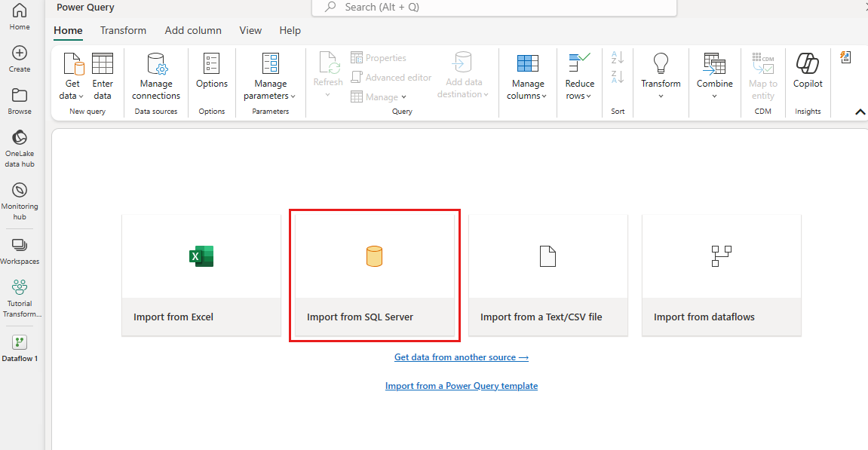Choose Import from a Text/CSV file card
The image size is (868, 450).
click(x=548, y=275)
